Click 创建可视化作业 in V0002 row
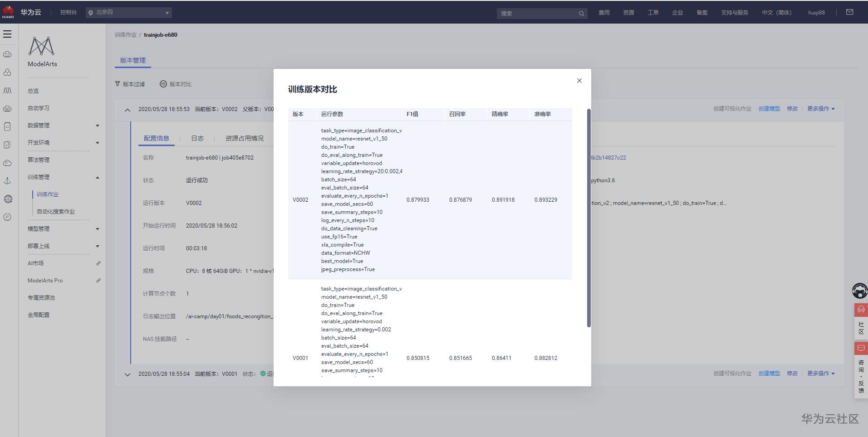The height and width of the screenshot is (437, 868). pos(732,109)
